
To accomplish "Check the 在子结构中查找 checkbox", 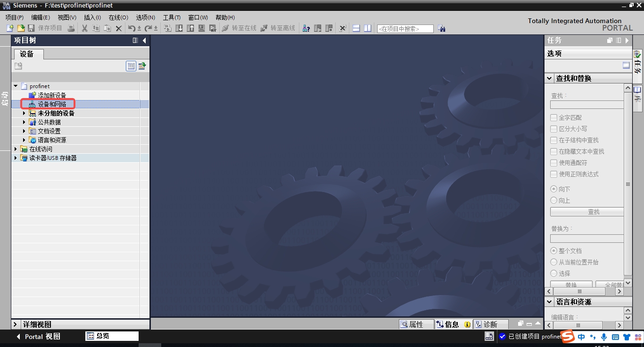I will (554, 140).
